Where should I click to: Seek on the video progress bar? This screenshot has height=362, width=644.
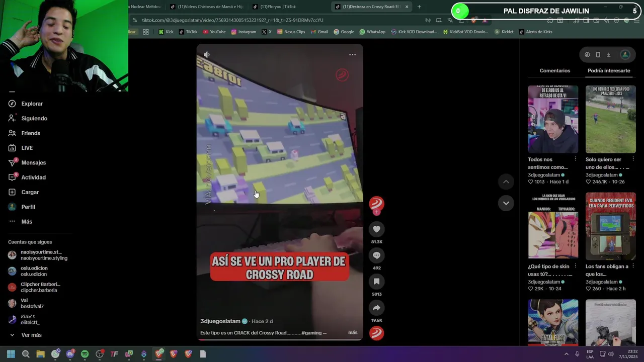point(280,340)
